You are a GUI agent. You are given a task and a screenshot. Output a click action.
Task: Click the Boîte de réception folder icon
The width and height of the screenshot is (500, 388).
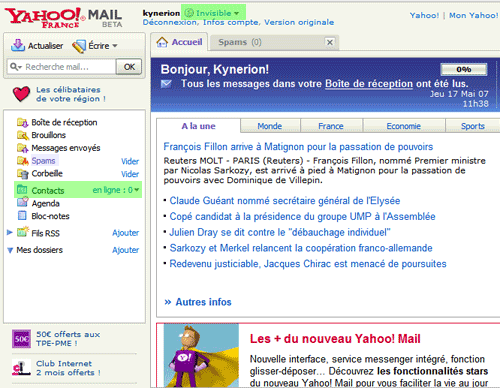tap(22, 123)
